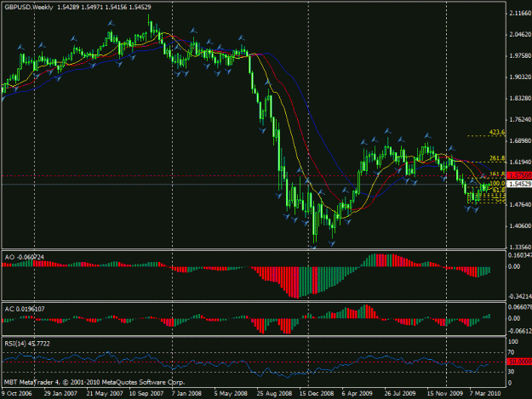Image resolution: width=532 pixels, height=399 pixels.
Task: Click the 29 Jan 2007 date label
Action: click(60, 394)
